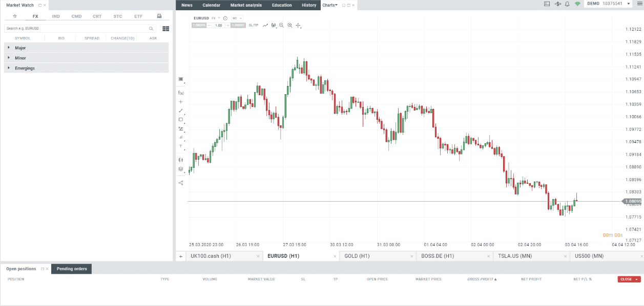This screenshot has width=644, height=306.
Task: Decrease the trade volume with the minus stepper
Action: (x=209, y=25)
